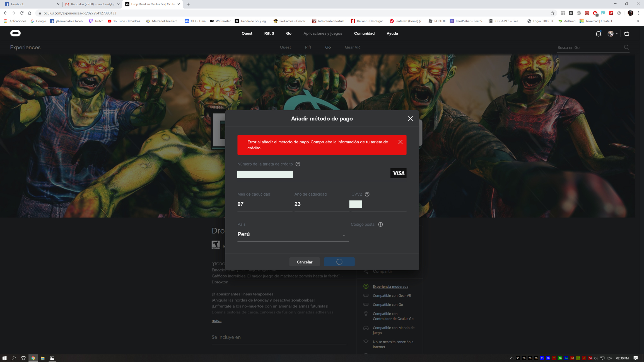
Task: Click the Oculus logo in header
Action: click(15, 33)
